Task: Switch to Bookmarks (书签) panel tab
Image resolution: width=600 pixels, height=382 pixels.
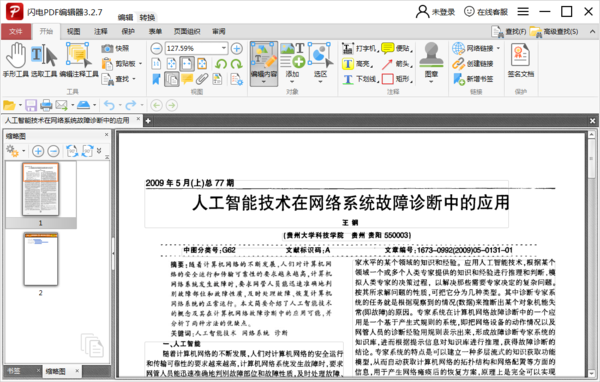Action: tap(14, 371)
